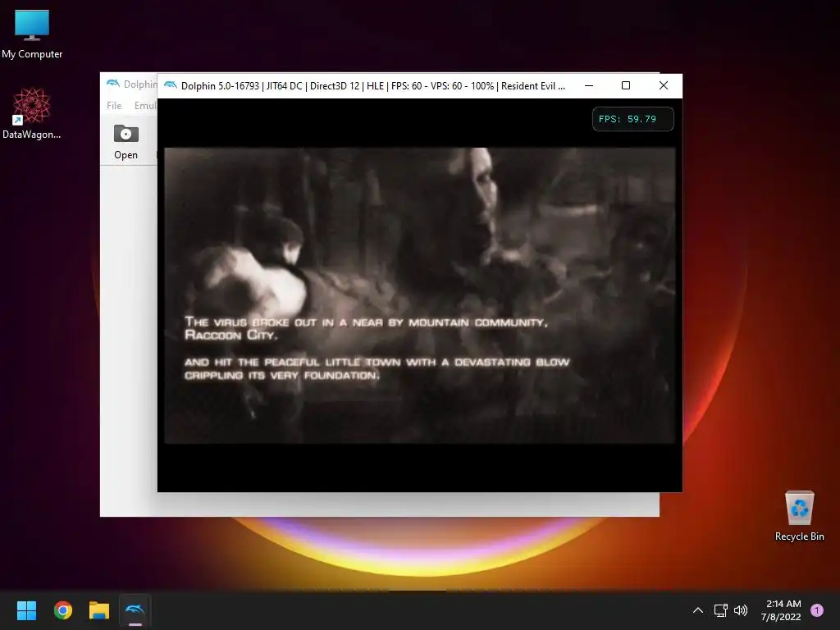Minimize the Resident Evil game window

click(x=589, y=85)
